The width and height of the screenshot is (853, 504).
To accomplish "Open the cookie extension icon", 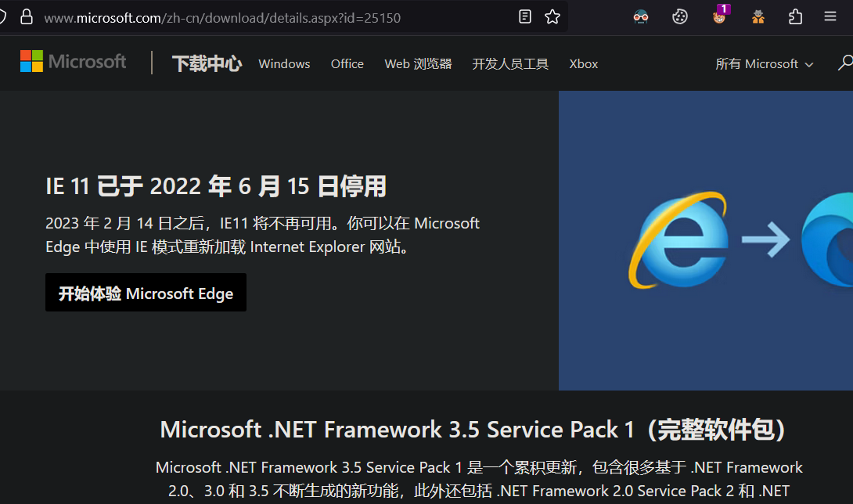I will coord(680,17).
